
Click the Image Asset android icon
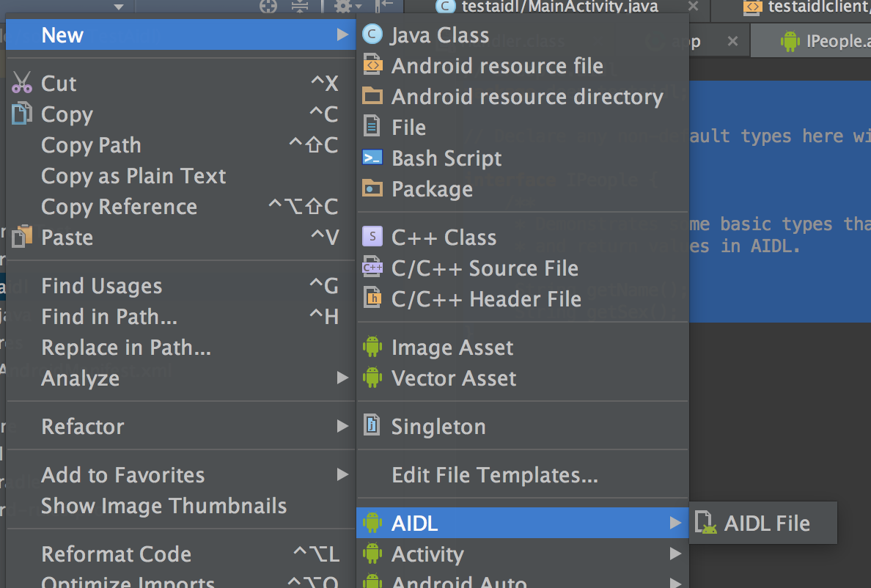(x=372, y=347)
